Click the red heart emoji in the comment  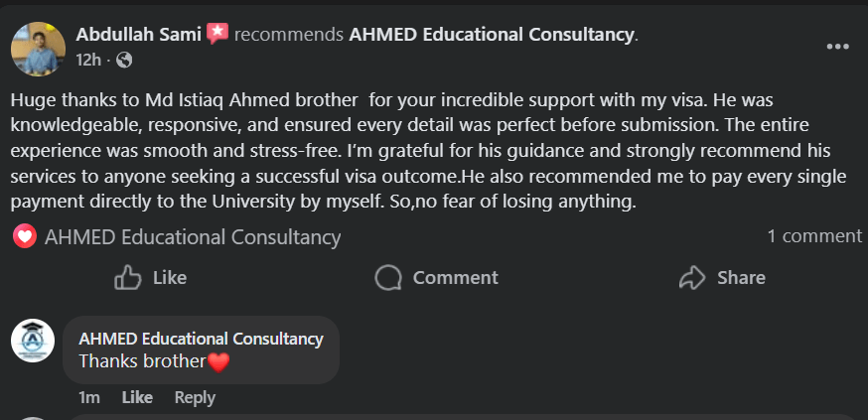(218, 362)
